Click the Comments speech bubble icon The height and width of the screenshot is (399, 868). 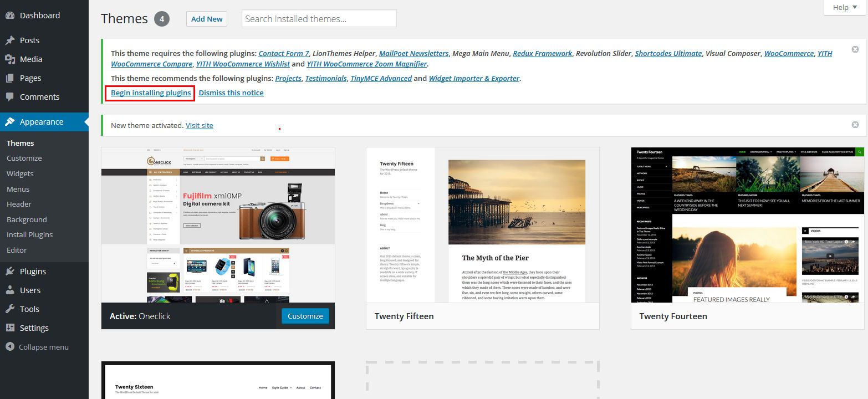pyautogui.click(x=10, y=97)
